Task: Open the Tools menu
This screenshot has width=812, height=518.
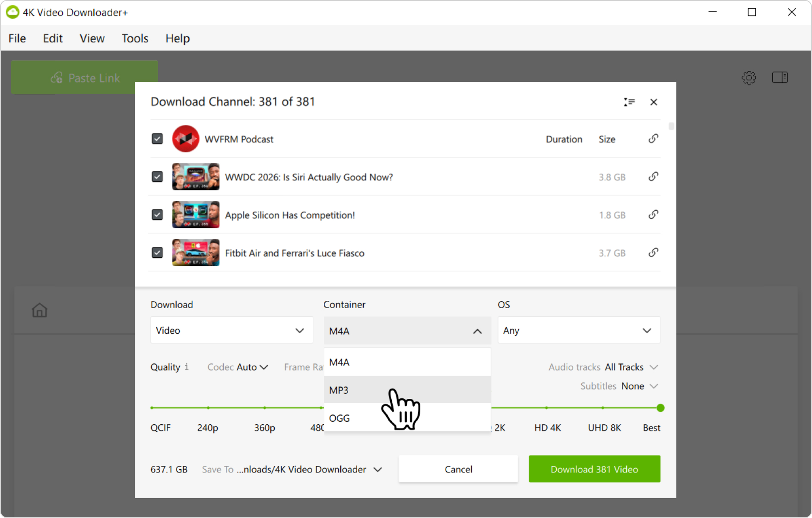Action: coord(135,38)
